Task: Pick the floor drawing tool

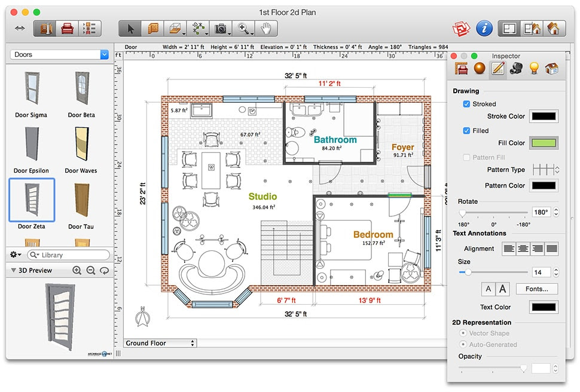Action: [x=175, y=29]
